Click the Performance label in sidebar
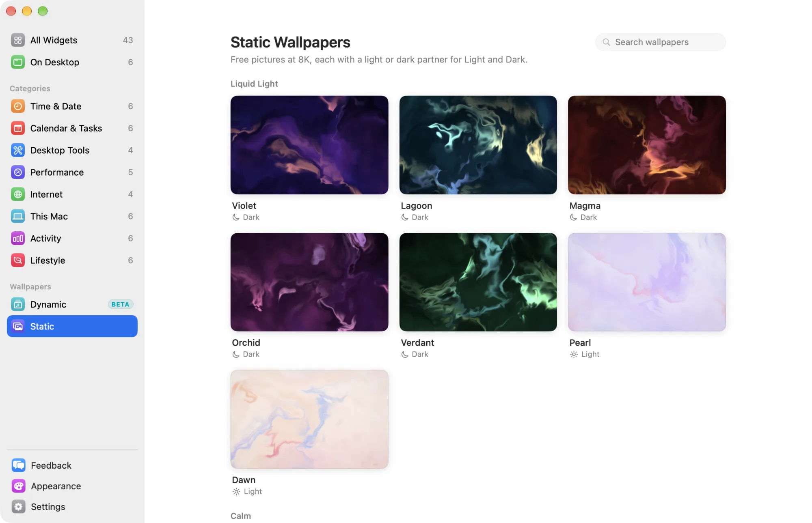Viewport: 812px width, 523px height. click(x=57, y=172)
